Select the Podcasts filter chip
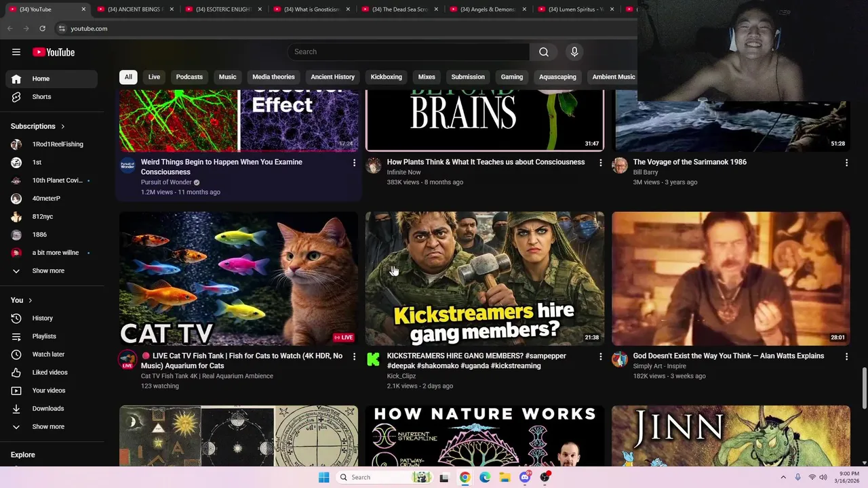Screen dimensions: 868x488 pos(189,77)
